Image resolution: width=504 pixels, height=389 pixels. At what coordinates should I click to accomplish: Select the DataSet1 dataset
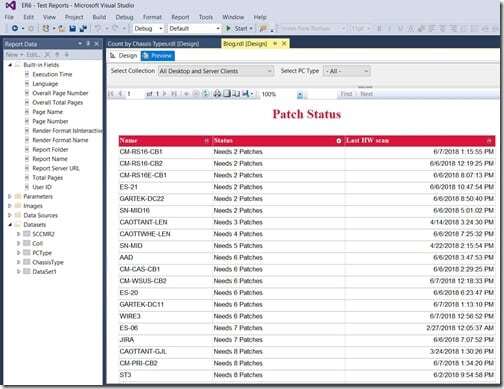click(44, 272)
